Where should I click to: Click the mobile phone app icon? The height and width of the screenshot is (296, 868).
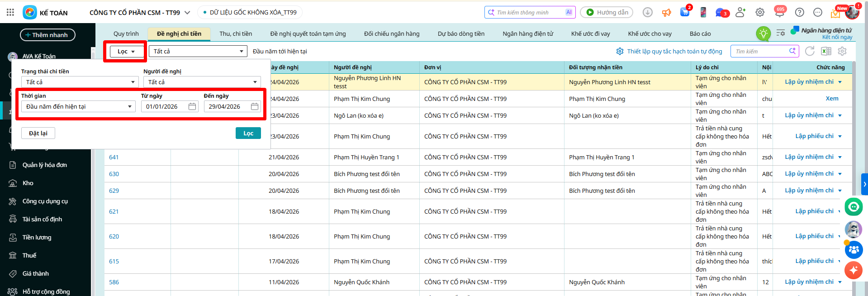coord(703,13)
